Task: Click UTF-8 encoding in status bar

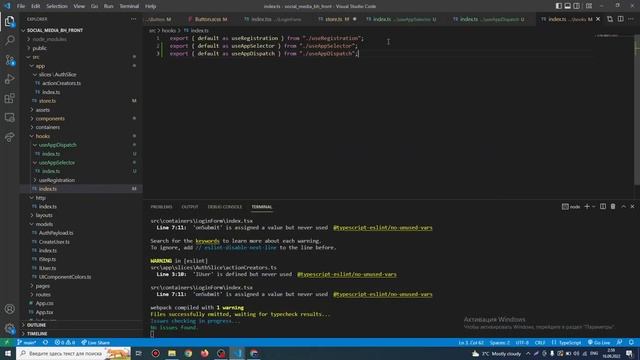Action: pyautogui.click(x=522, y=342)
